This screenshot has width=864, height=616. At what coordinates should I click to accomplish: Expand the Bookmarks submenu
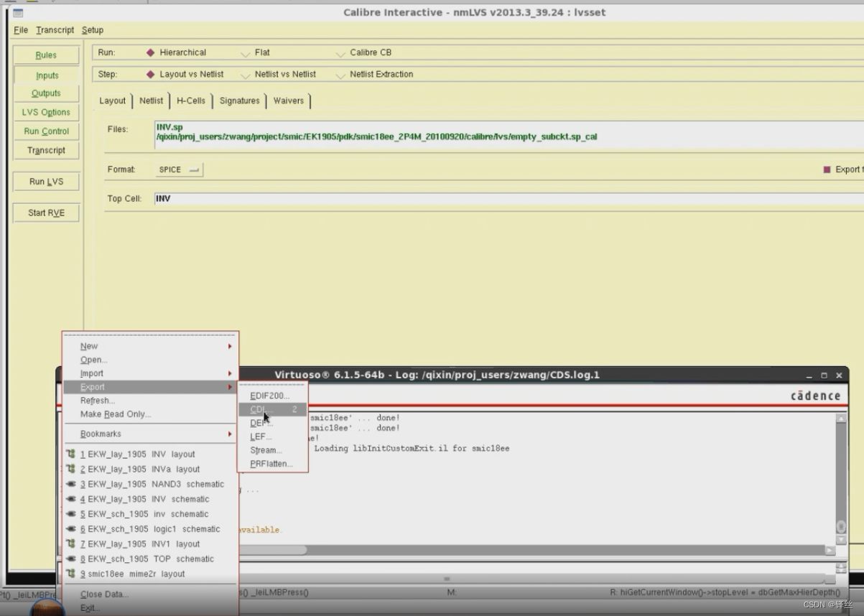pyautogui.click(x=150, y=434)
